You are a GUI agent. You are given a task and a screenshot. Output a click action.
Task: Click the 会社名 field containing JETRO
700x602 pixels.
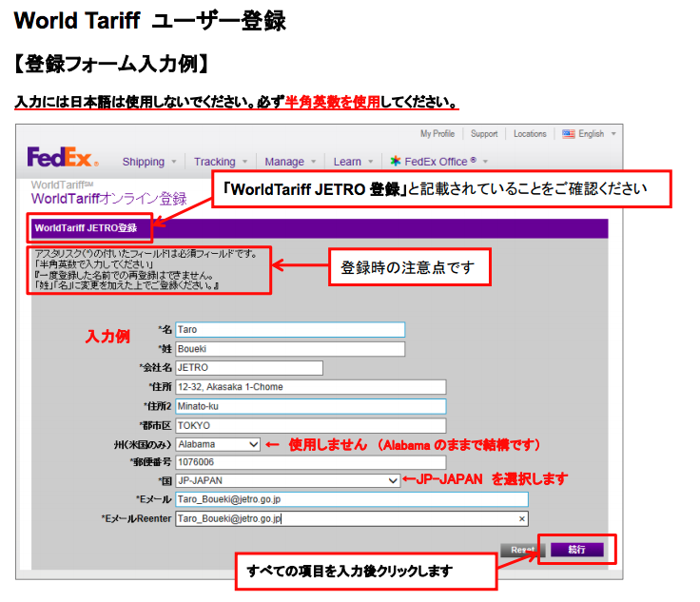tap(249, 368)
